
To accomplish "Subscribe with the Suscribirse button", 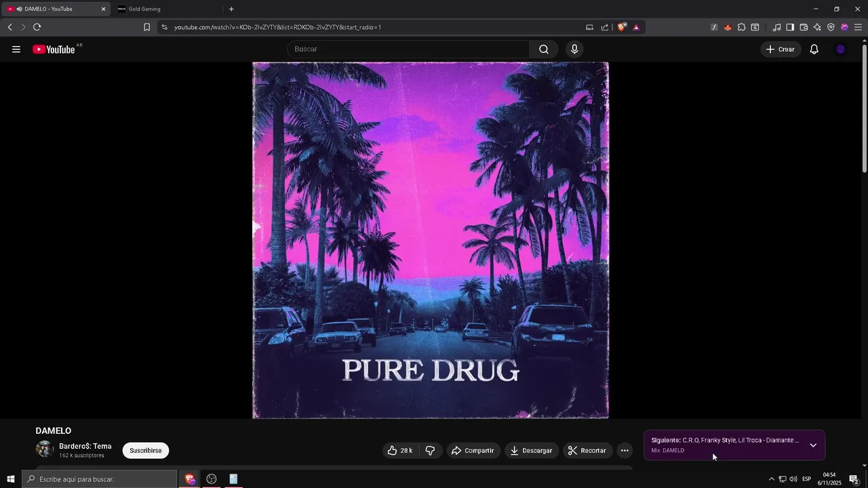I will [146, 451].
